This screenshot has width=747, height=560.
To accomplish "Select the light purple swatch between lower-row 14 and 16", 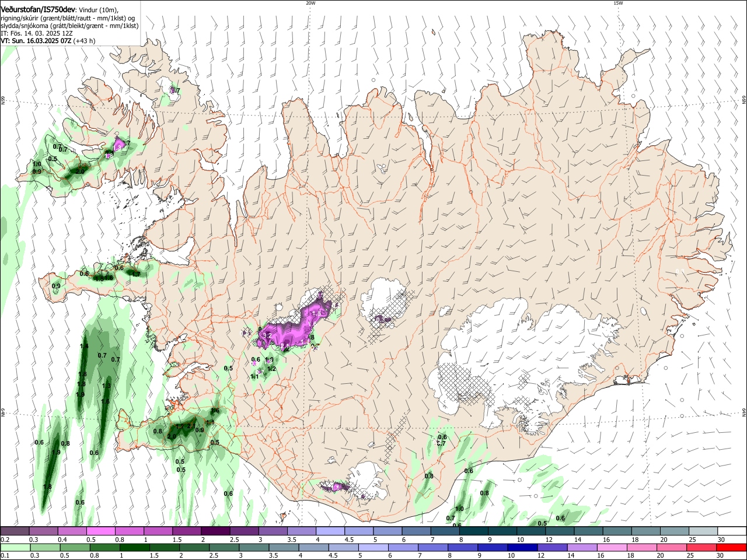I will (582, 547).
